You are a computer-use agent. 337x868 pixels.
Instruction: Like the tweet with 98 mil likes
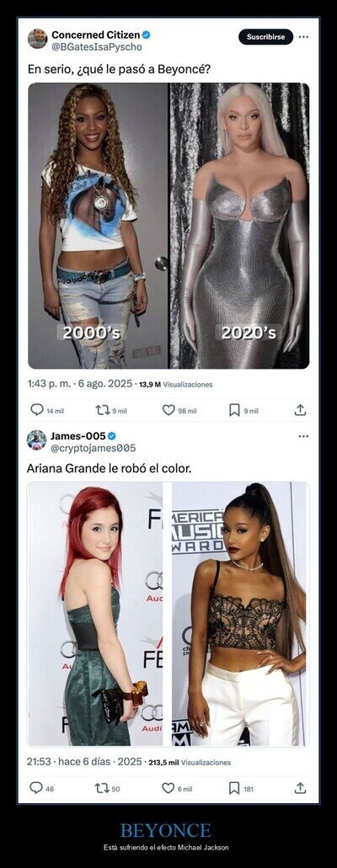coord(168,410)
